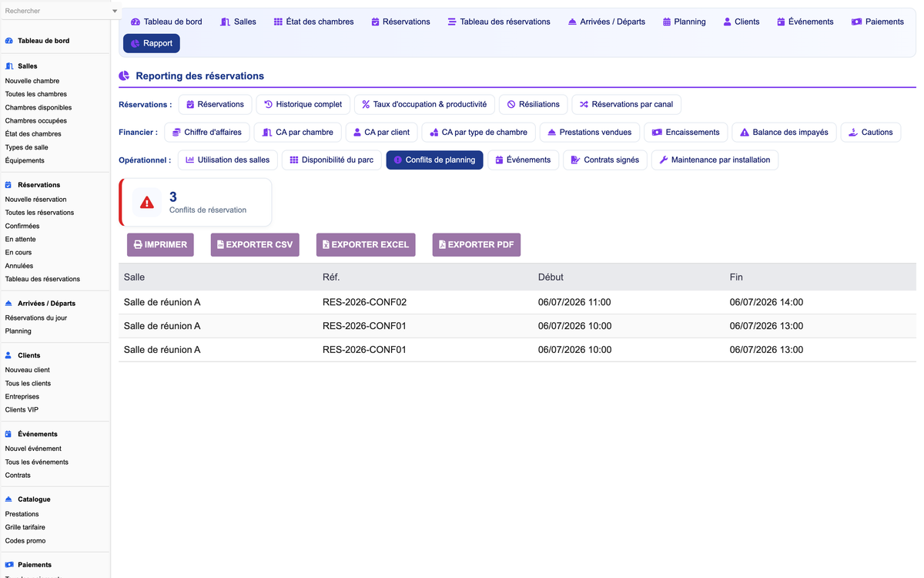This screenshot has height=578, width=924.
Task: Click the red warning triangle conflict icon
Action: point(147,203)
